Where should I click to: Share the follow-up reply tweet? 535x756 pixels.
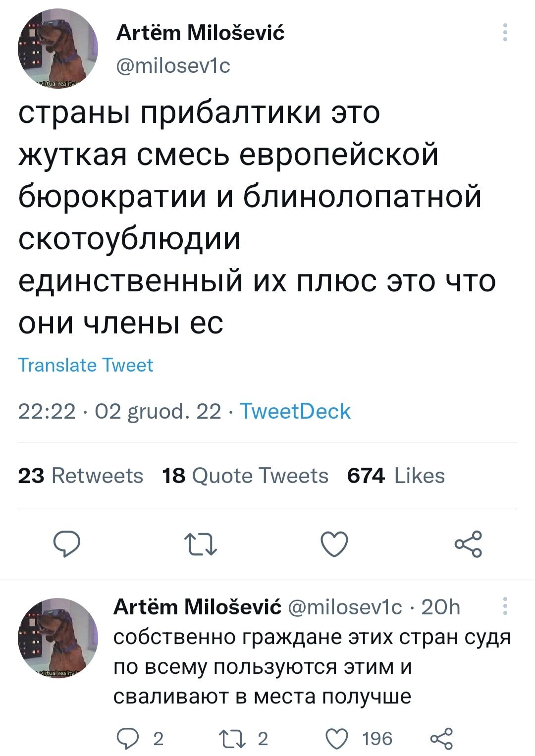(441, 738)
